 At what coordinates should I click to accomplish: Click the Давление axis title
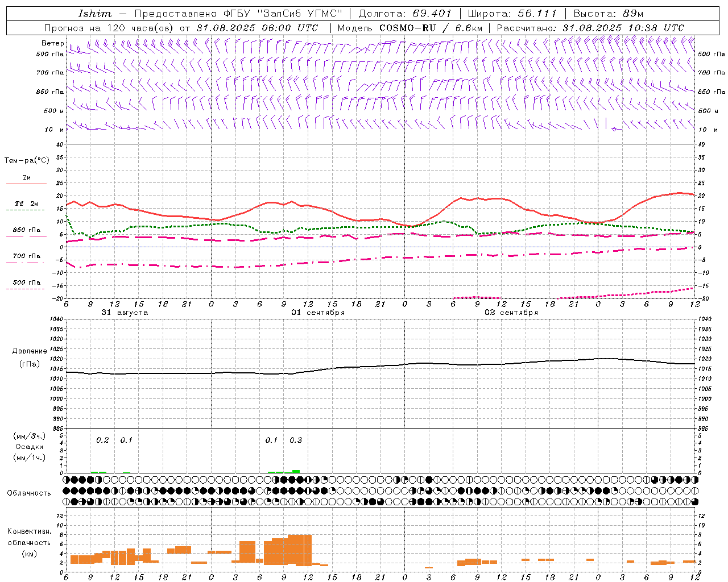(30, 351)
